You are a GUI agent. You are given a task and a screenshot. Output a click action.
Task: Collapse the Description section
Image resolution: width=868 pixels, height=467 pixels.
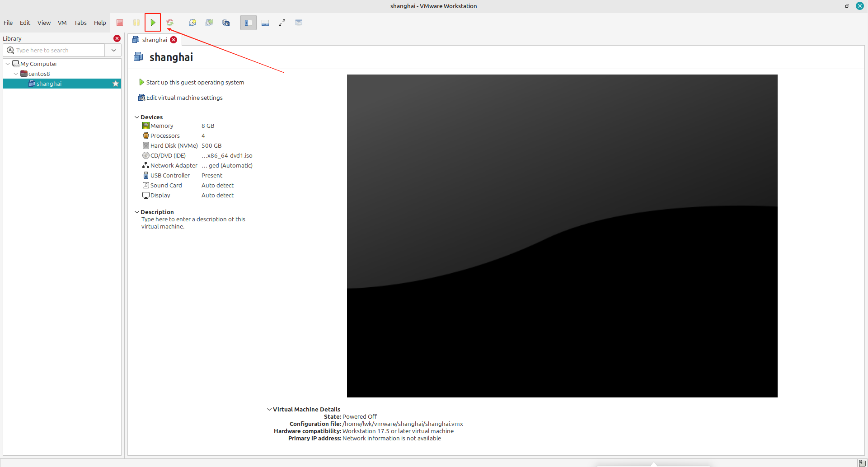(x=137, y=212)
